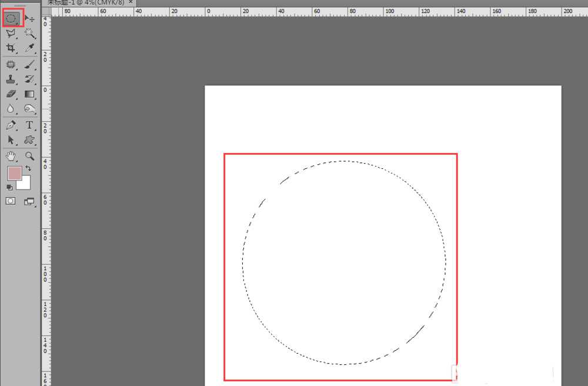Select the Elliptical Marquee tool

11,19
